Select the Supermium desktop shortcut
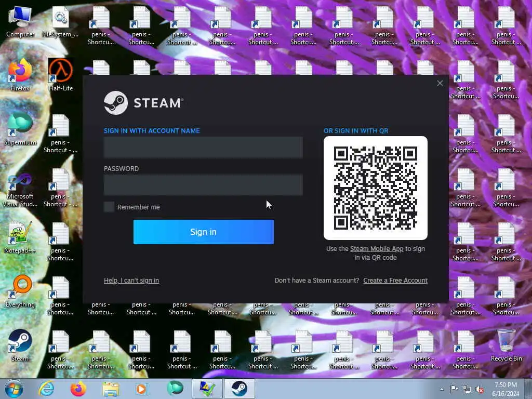 pos(20,129)
